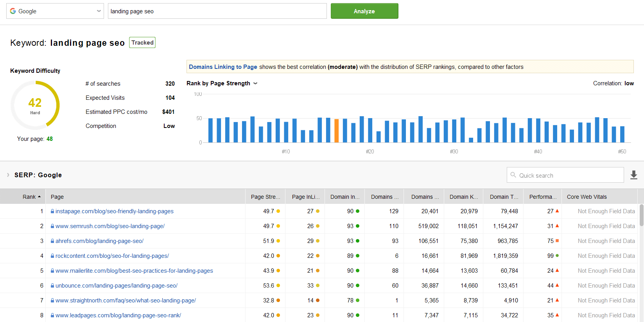Click the Your page value 48
This screenshot has width=644, height=322.
[x=50, y=139]
